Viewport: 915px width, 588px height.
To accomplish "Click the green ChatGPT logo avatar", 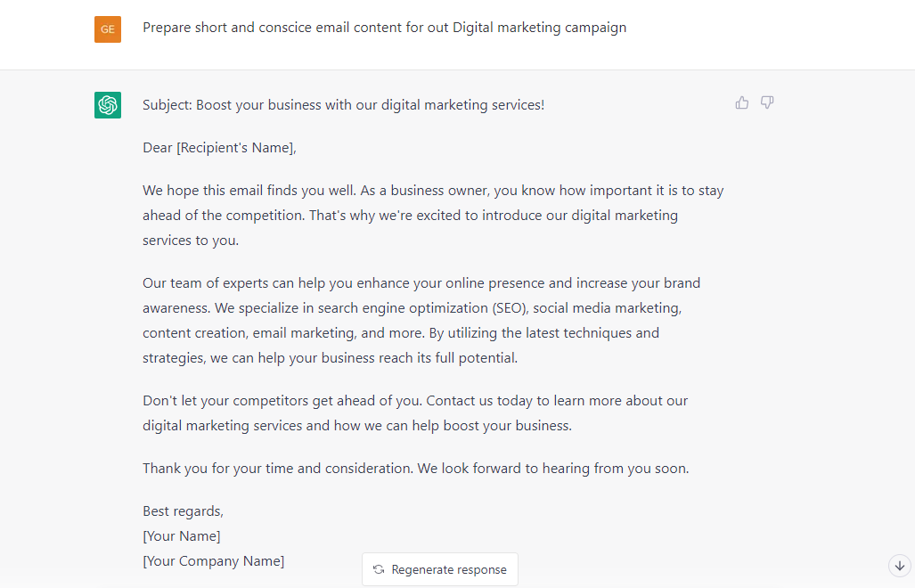I will click(x=108, y=105).
